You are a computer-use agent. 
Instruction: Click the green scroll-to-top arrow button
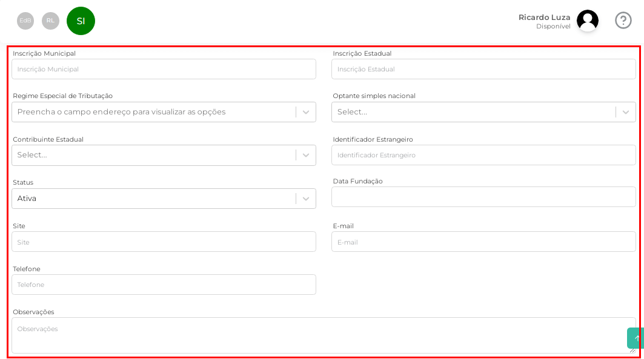click(x=636, y=338)
